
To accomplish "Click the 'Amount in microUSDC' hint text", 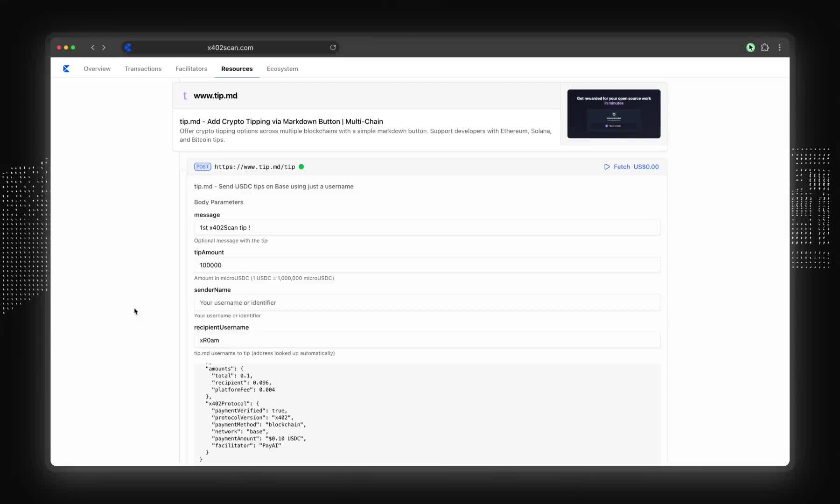I will (264, 278).
